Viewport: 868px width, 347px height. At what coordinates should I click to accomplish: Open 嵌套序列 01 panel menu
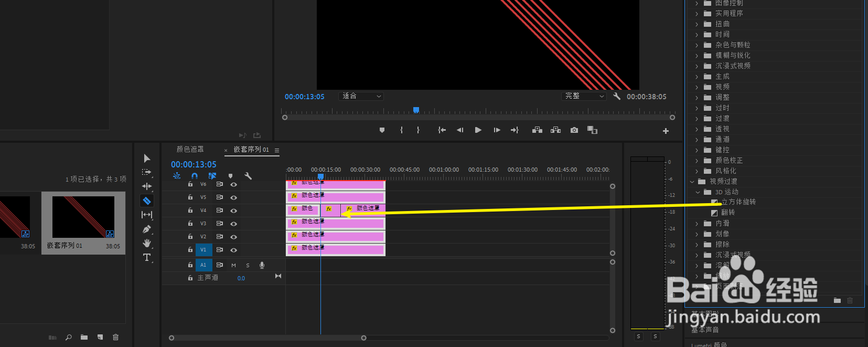[x=277, y=150]
